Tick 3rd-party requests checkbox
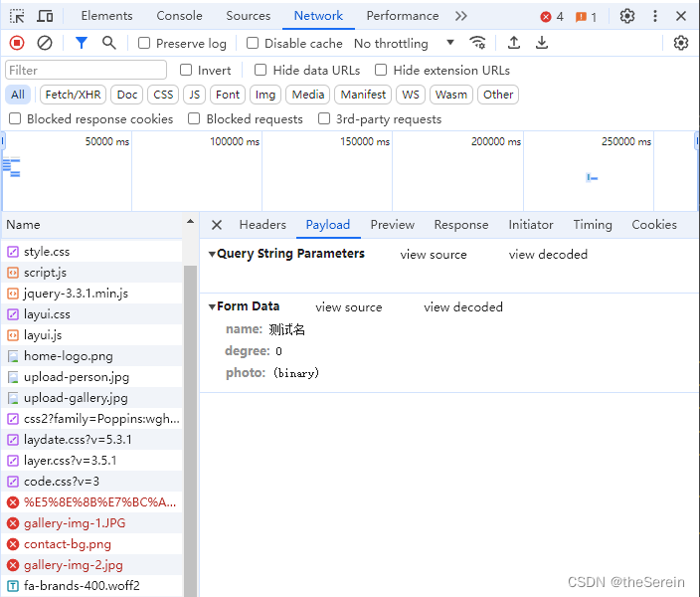Image resolution: width=700 pixels, height=597 pixels. click(324, 118)
